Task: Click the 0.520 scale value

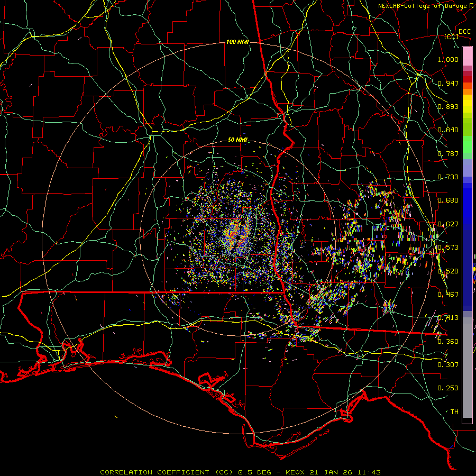Action: 448,271
